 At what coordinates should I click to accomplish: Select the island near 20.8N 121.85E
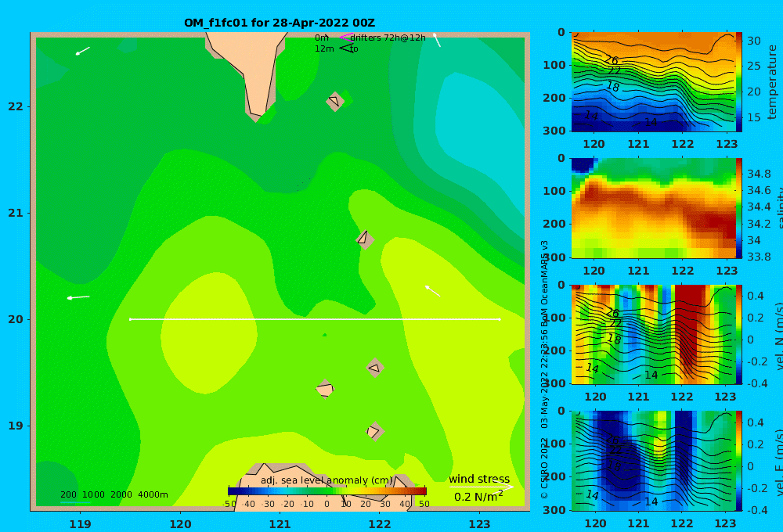click(x=365, y=239)
